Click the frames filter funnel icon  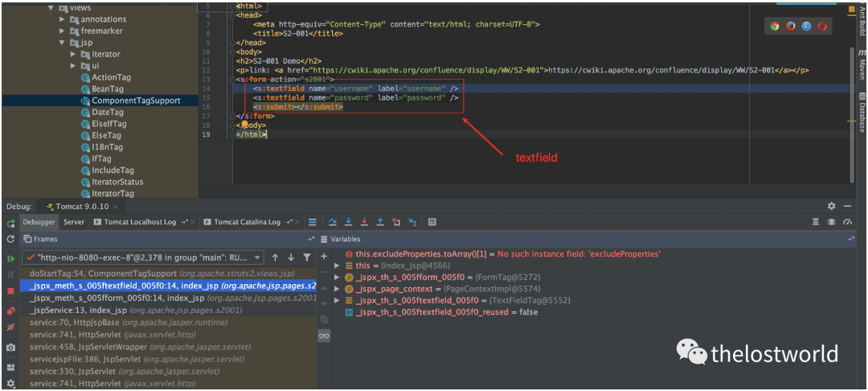307,257
